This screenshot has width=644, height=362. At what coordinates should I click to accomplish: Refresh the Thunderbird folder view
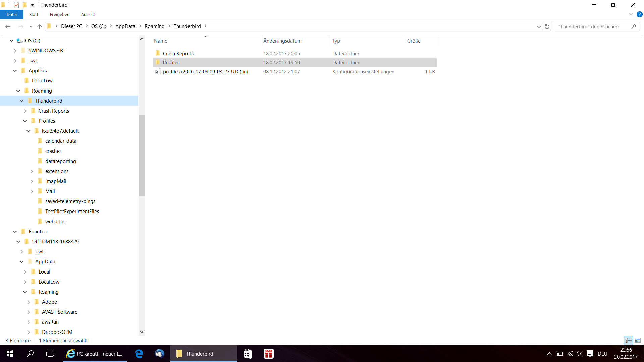click(x=547, y=26)
